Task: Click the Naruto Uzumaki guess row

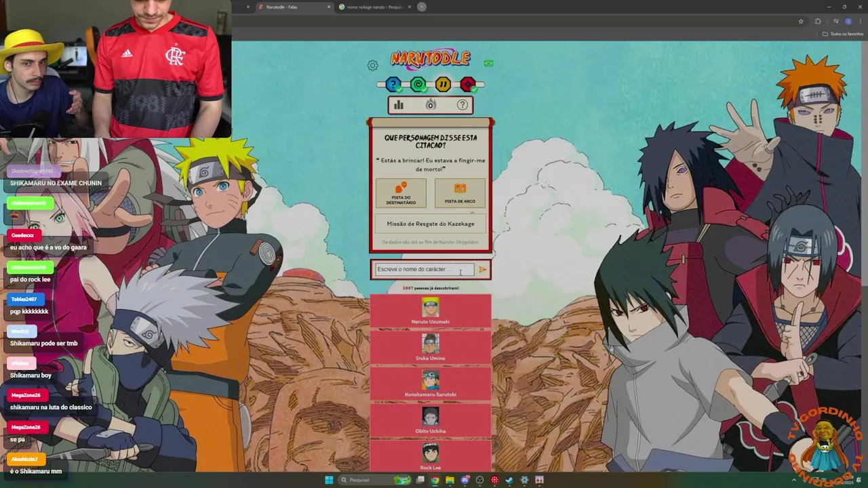Action: tap(431, 311)
